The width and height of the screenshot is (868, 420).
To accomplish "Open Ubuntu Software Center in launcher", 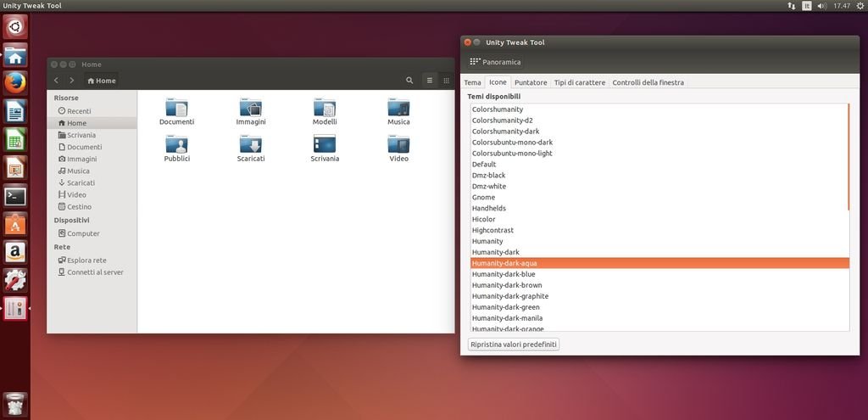I will 15,224.
